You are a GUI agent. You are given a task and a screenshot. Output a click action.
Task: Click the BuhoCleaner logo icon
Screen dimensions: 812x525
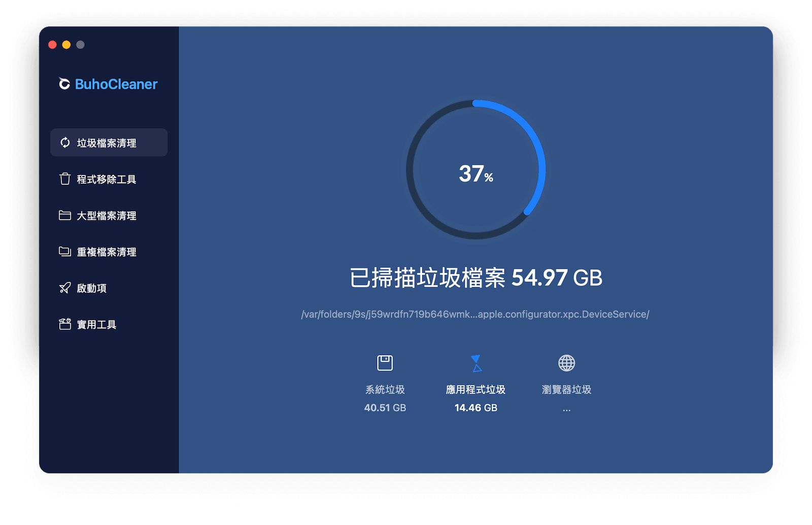point(64,84)
